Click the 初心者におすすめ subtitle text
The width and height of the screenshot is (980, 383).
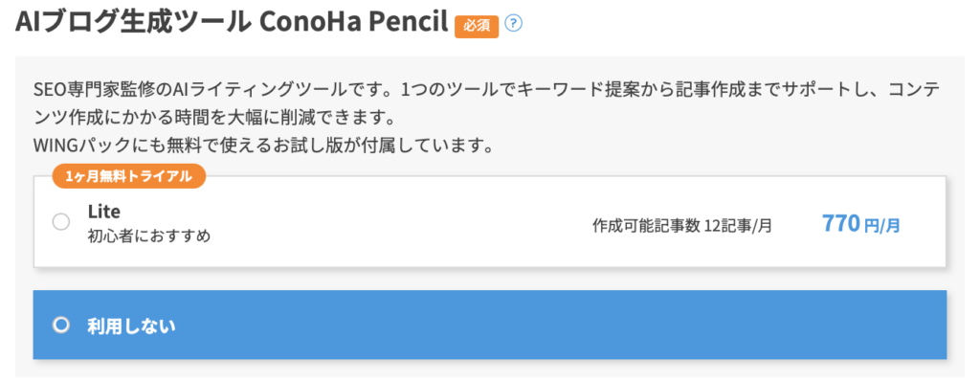coord(148,236)
